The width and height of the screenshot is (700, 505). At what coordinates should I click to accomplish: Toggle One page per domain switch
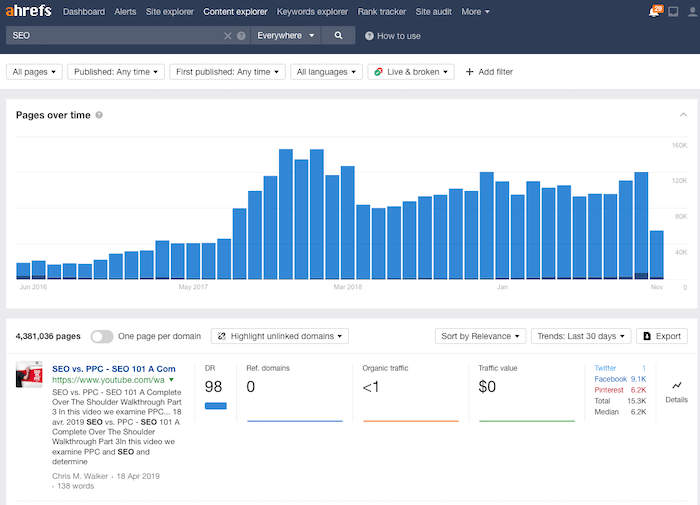point(102,336)
